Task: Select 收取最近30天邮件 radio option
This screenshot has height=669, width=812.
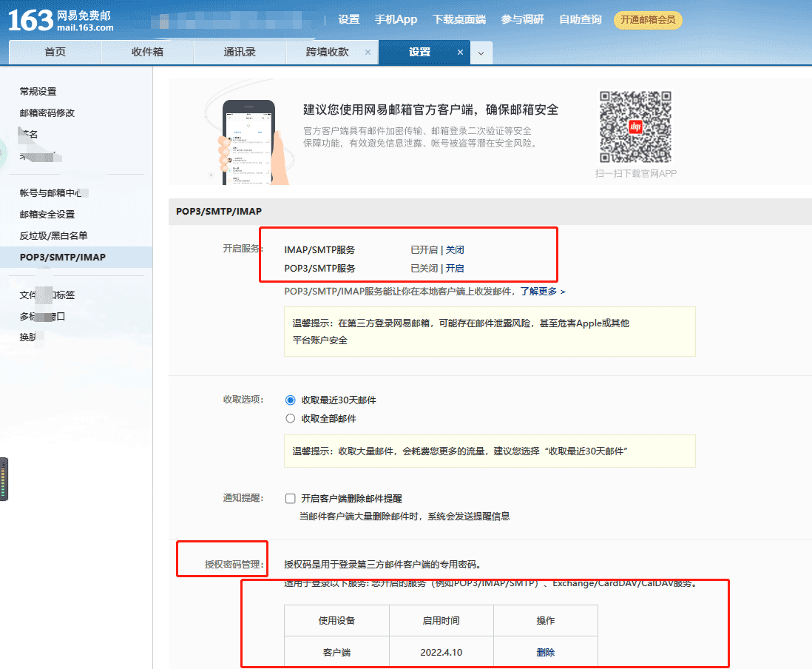Action: [x=291, y=400]
